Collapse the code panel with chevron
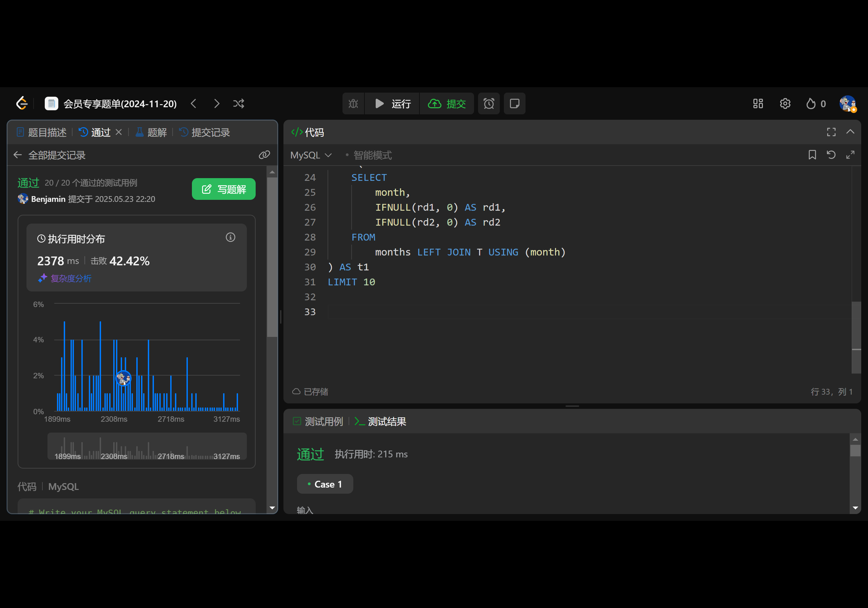Screen dimensions: 868x608 [850, 132]
